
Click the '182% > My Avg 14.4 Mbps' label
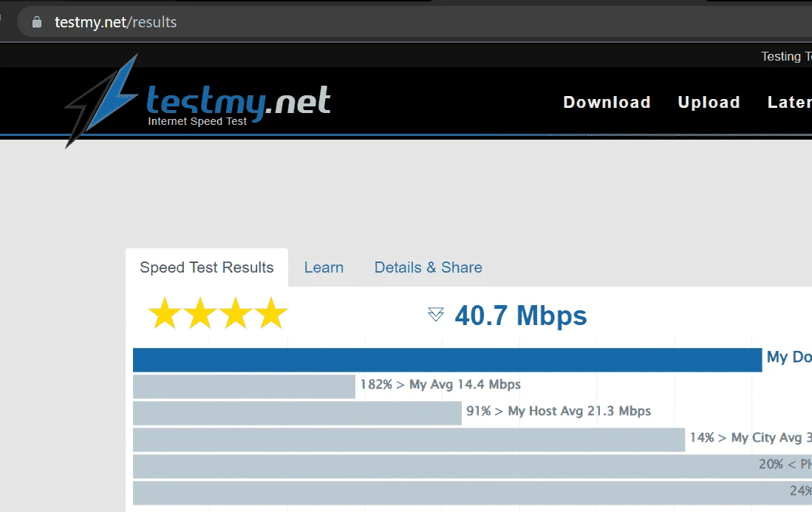point(440,385)
